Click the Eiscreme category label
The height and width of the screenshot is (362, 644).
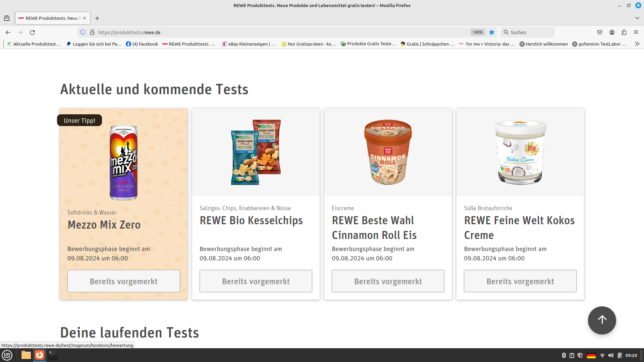click(343, 208)
